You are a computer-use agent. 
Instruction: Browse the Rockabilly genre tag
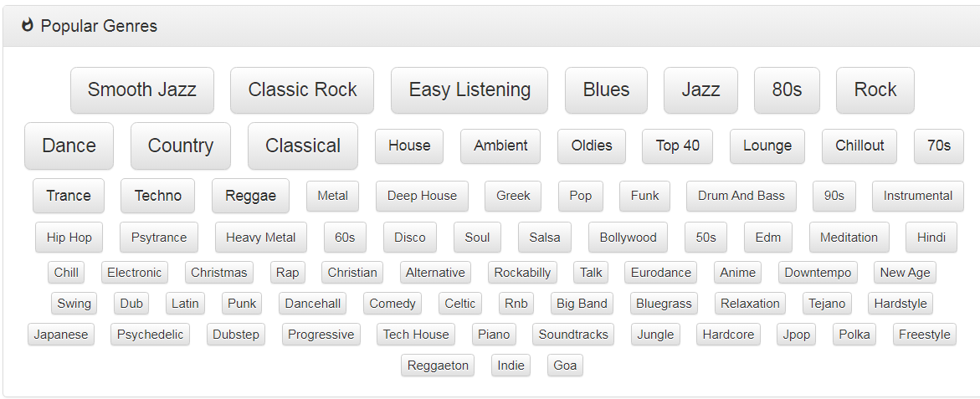click(522, 273)
